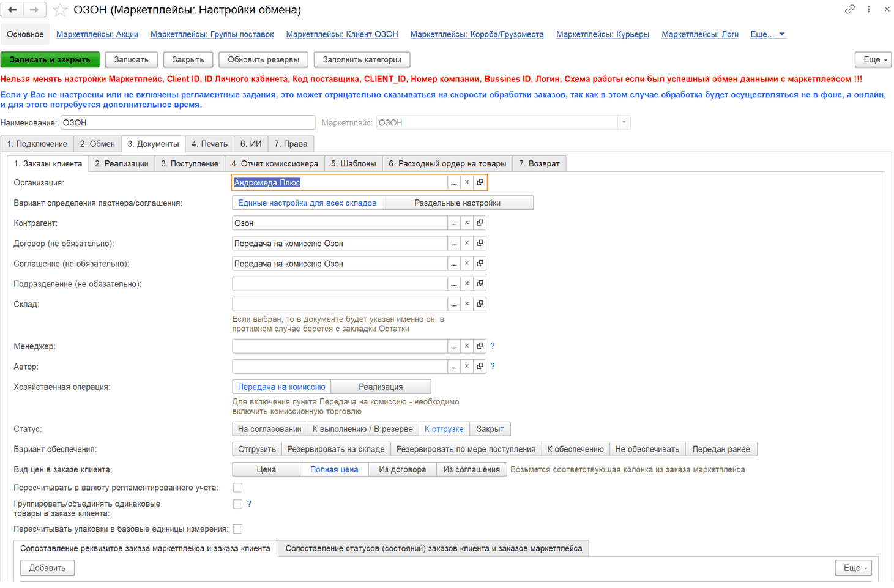Open the Контрагент linked record icon
This screenshot has width=894, height=588.
pyautogui.click(x=480, y=223)
